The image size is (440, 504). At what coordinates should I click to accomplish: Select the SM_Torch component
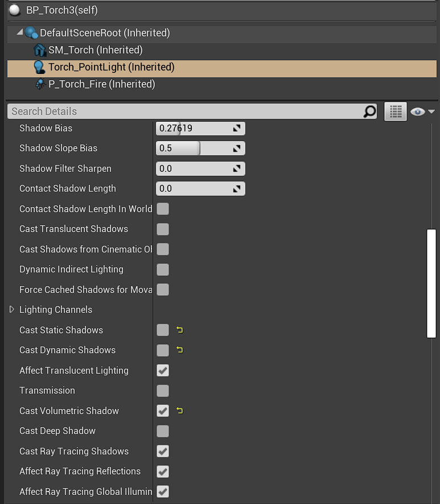95,50
